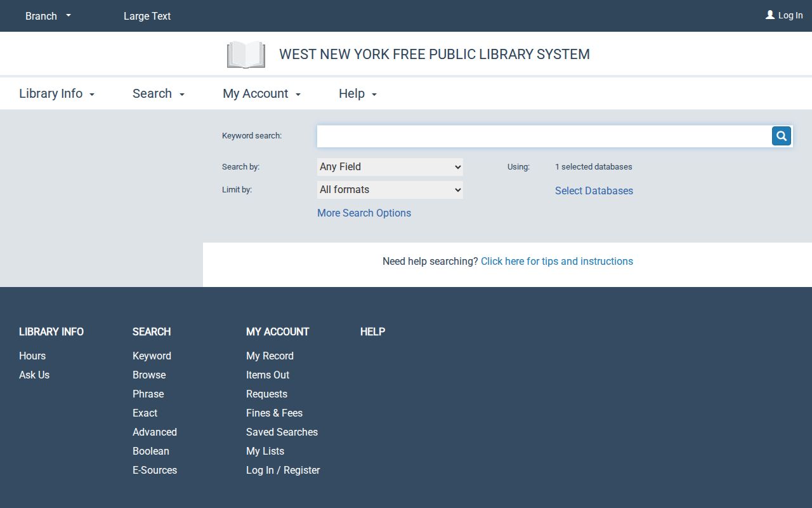Screen dimensions: 812x508
Task: Open Boolean search footer link
Action: [151, 451]
